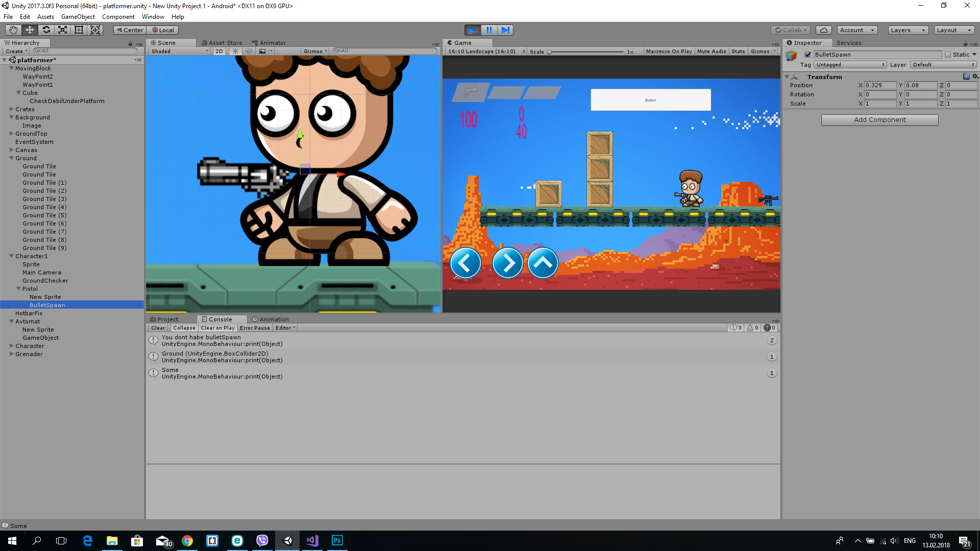Toggle Error Pause in Console
This screenshot has height=551, width=980.
coord(255,328)
